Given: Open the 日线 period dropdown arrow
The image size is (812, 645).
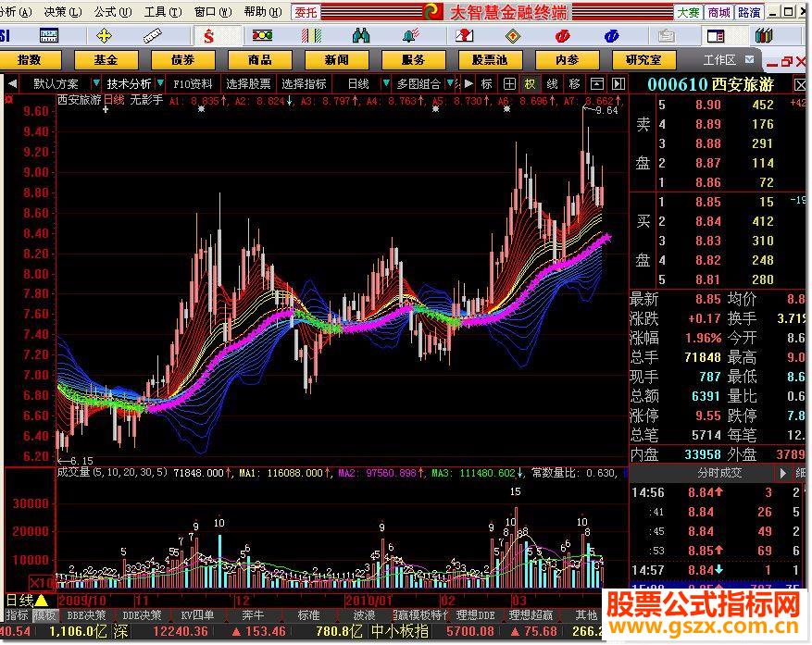Looking at the screenshot, I should click(386, 83).
